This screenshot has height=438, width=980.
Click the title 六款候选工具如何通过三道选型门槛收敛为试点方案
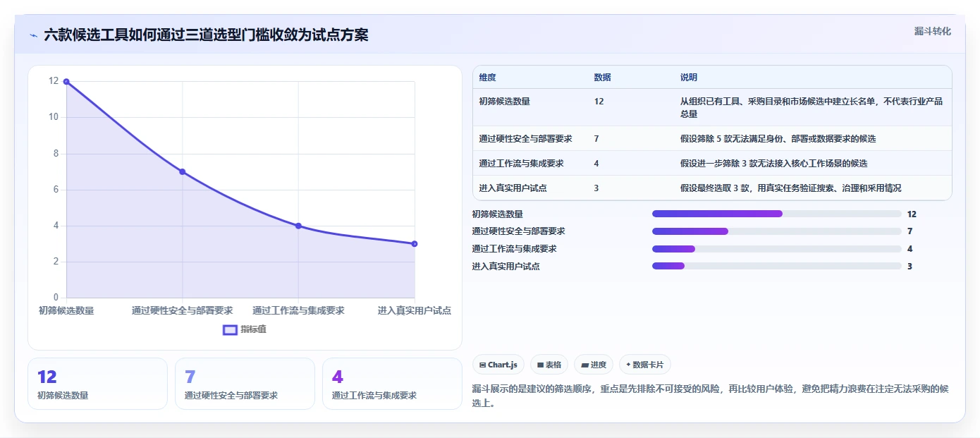pyautogui.click(x=206, y=35)
